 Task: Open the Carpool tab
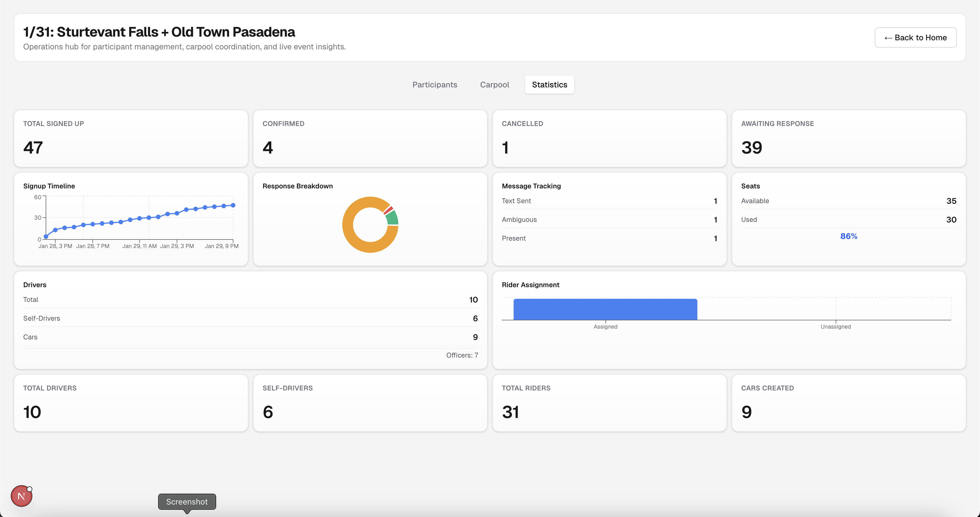coord(494,85)
